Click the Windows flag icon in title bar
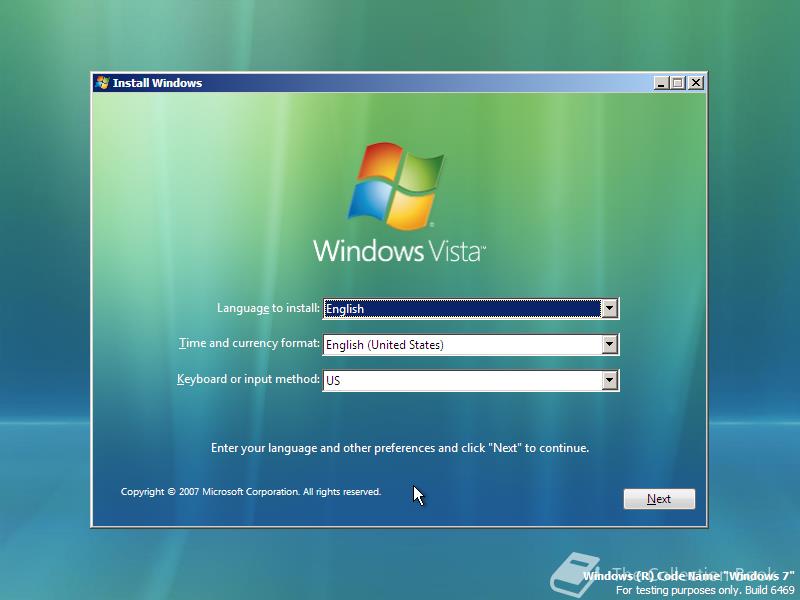 102,83
